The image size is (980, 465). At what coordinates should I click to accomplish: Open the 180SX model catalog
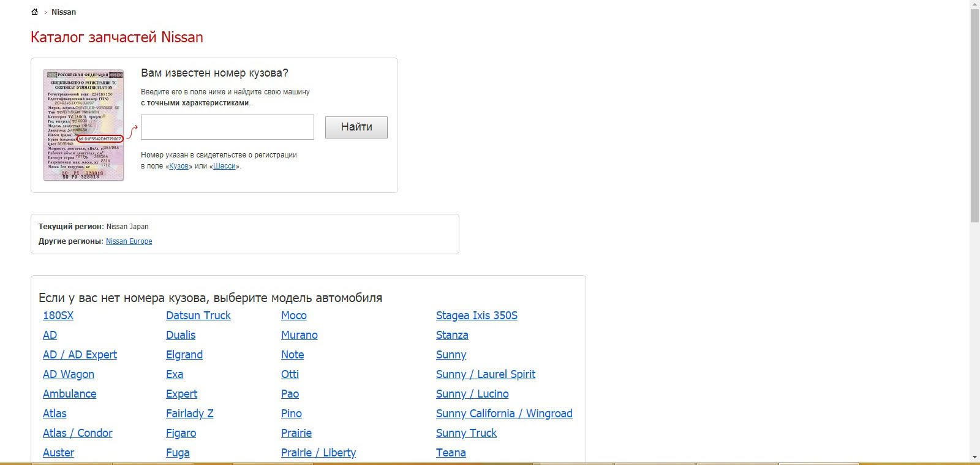58,316
